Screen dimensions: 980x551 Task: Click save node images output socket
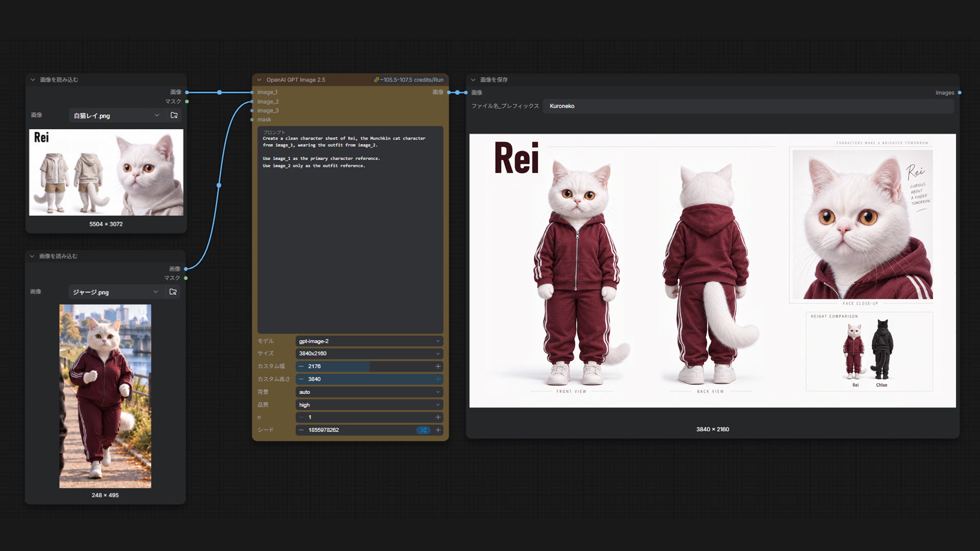[x=960, y=93]
